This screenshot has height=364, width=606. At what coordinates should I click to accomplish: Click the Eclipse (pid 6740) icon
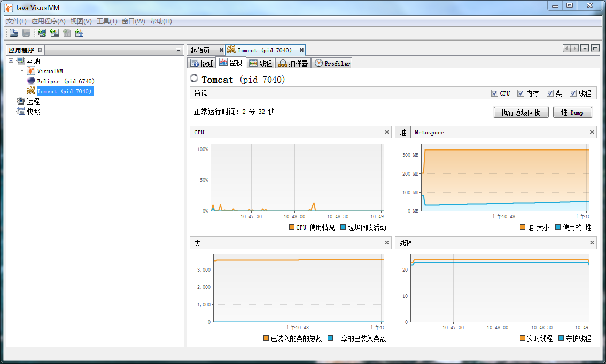point(31,81)
